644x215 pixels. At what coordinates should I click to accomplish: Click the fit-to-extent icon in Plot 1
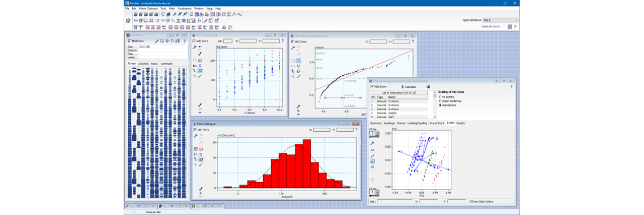tap(201, 66)
